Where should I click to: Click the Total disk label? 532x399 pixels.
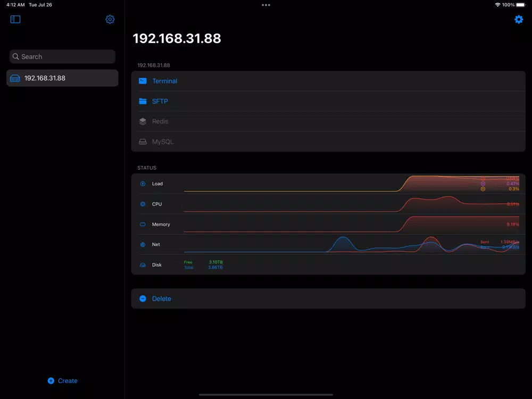pyautogui.click(x=189, y=268)
